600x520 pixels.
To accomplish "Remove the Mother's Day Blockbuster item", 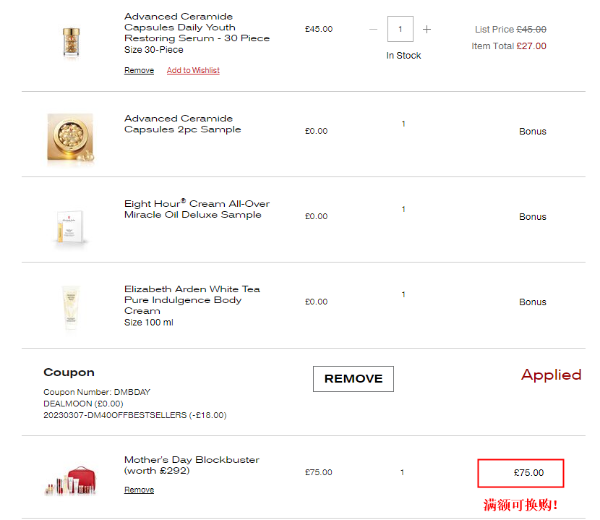I will (139, 490).
